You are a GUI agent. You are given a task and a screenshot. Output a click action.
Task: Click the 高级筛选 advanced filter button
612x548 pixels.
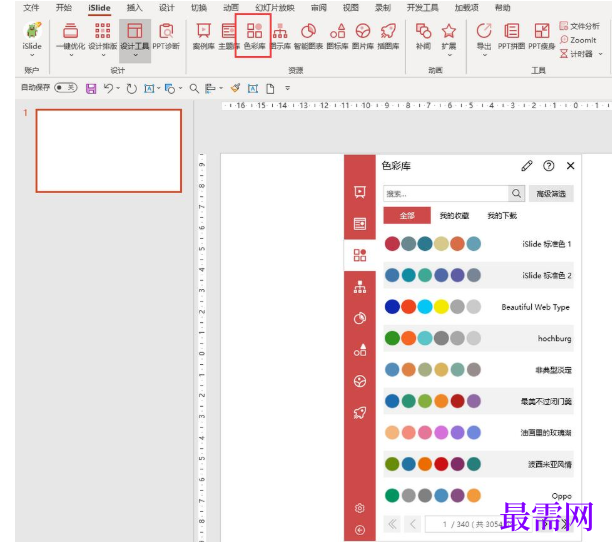551,194
